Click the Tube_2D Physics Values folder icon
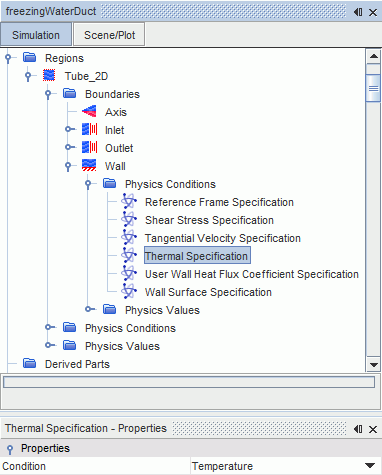Viewport: 382px width, 475px height. tap(70, 345)
